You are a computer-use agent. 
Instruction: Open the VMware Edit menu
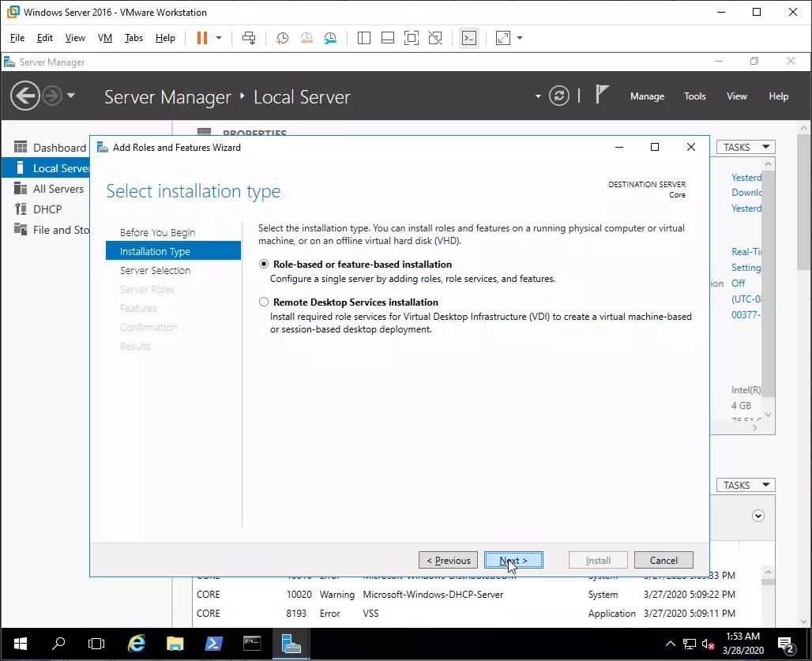(x=44, y=38)
